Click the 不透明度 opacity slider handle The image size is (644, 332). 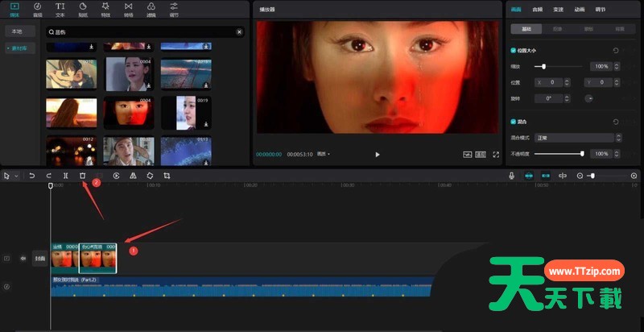pos(582,153)
